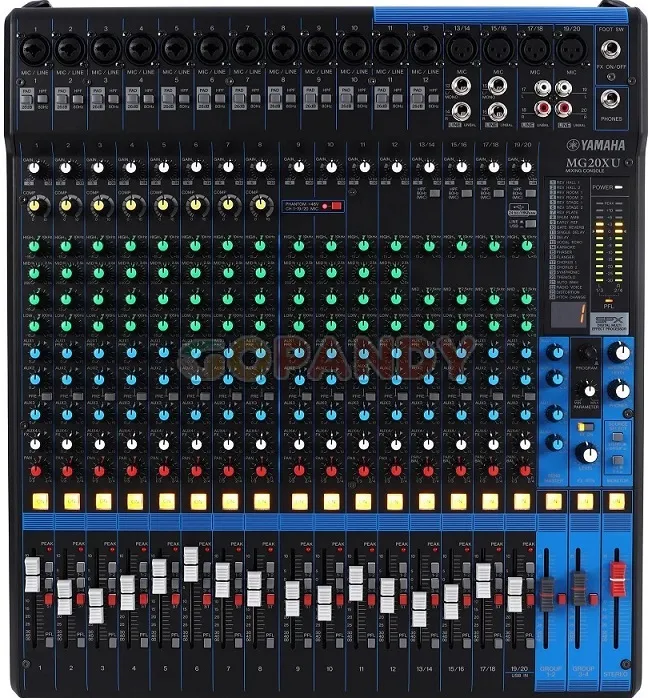Click the channel 1 yellow COMP knob
Screen dimensions: 648x698
click(x=34, y=206)
